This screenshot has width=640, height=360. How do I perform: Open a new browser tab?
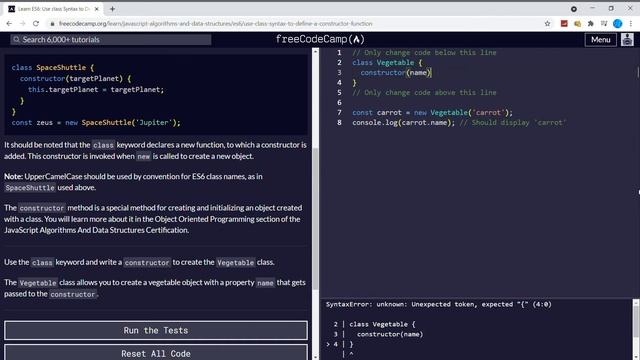pyautogui.click(x=112, y=9)
